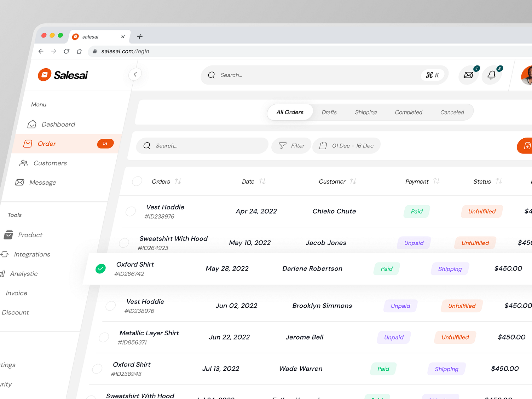Open the Message section
Viewport: 532px width, 399px height.
pos(42,182)
